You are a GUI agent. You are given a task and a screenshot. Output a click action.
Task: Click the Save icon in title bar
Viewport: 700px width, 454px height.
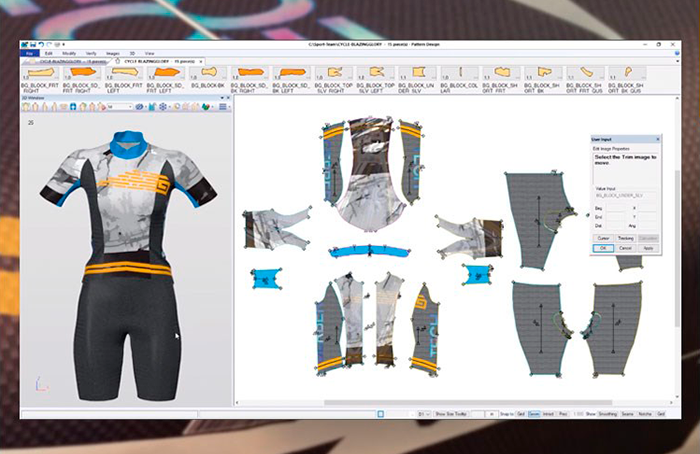coord(33,45)
